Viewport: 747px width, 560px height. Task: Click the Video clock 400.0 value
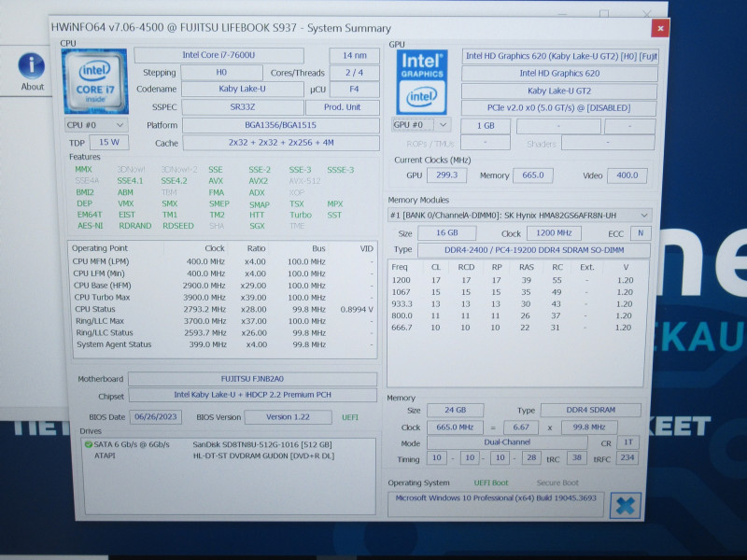coord(627,175)
